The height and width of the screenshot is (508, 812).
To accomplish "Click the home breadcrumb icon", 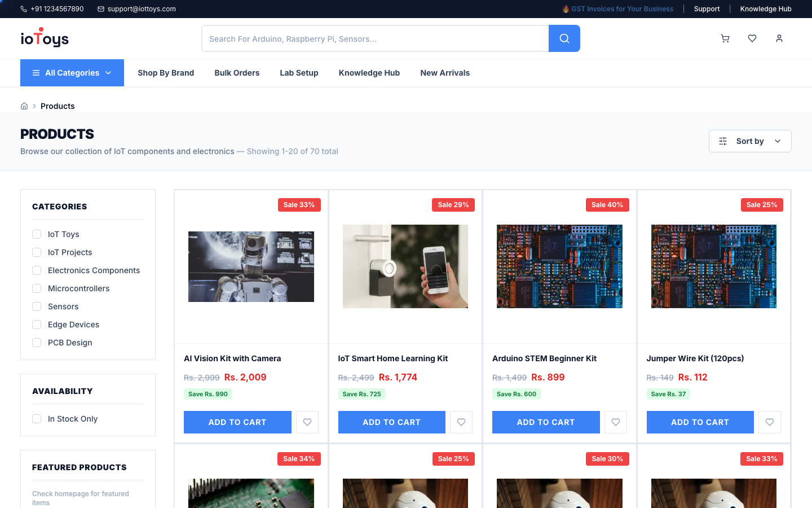I will point(24,106).
